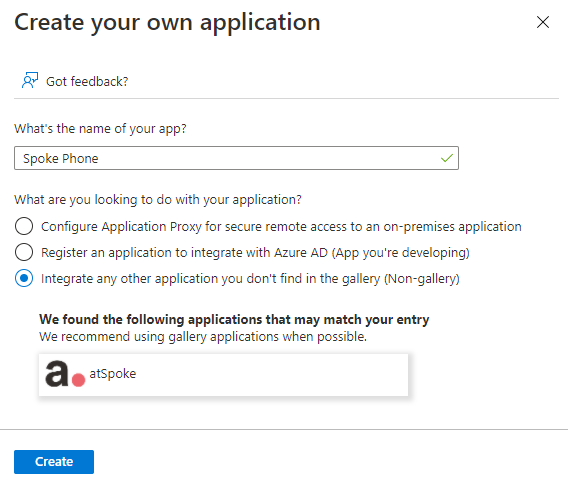Click the Configure Application Proxy option label
This screenshot has height=485, width=568.
(x=281, y=227)
